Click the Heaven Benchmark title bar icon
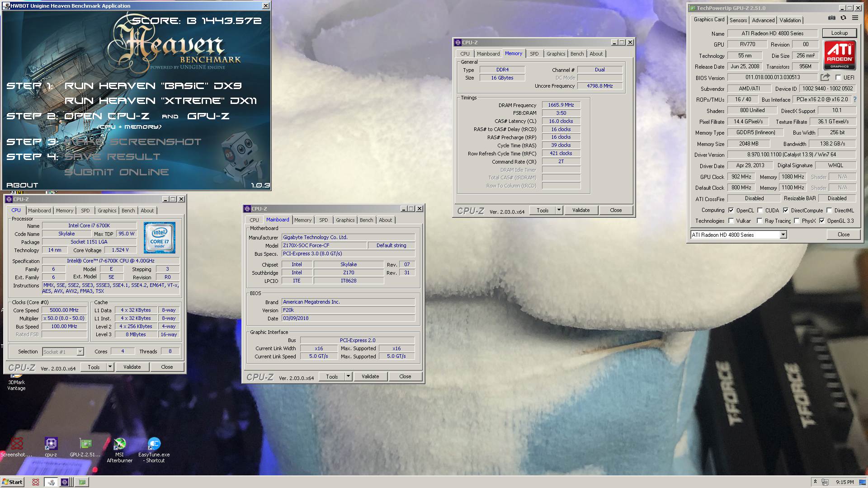 (6, 6)
